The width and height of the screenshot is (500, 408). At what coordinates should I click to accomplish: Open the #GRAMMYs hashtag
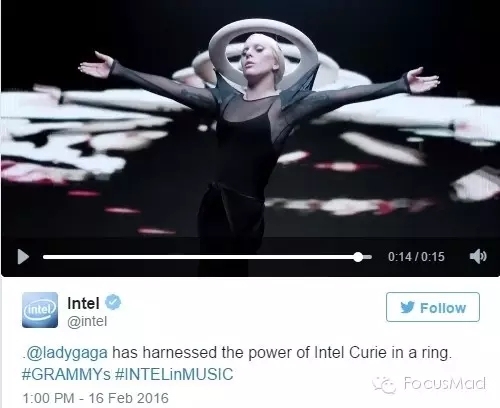[x=66, y=374]
